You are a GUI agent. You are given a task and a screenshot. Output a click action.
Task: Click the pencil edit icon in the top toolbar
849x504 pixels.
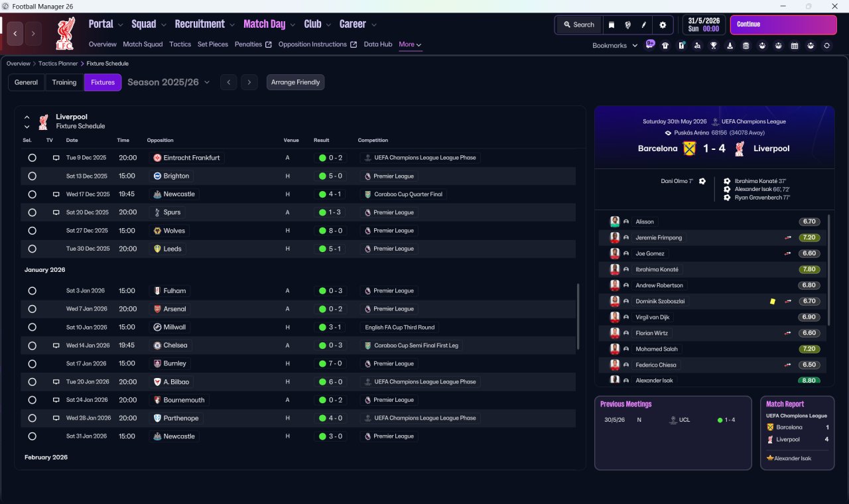coord(643,25)
